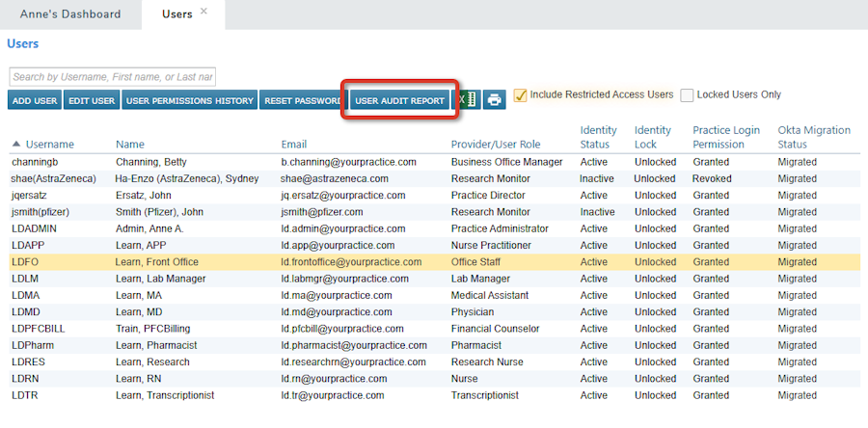
Task: Select highlighted username LDFO
Action: pos(25,262)
